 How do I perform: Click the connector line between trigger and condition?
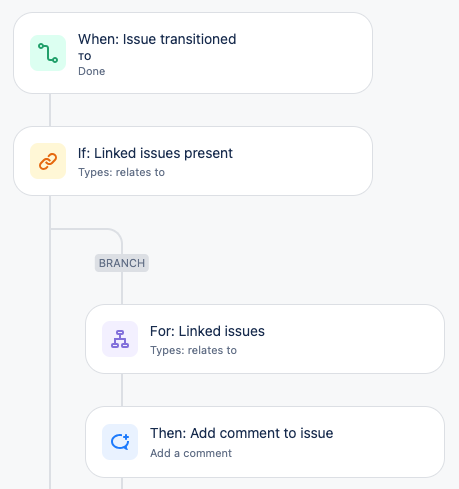pos(50,110)
